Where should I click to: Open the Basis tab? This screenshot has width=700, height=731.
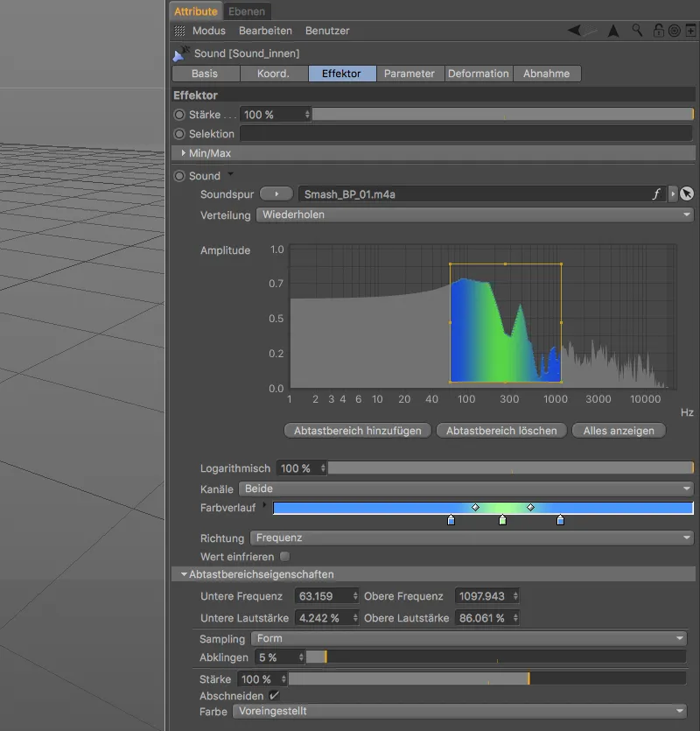point(205,74)
